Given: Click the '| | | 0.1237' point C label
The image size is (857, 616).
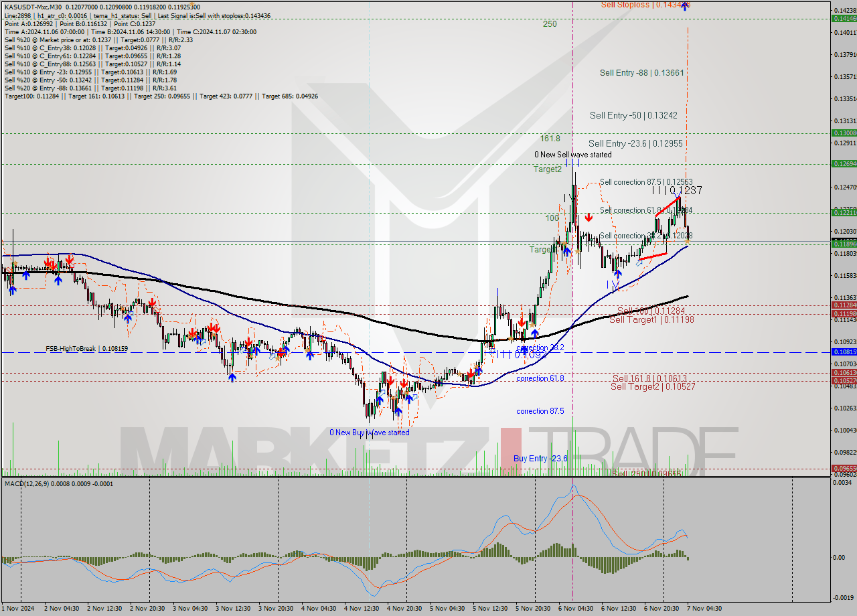Looking at the screenshot, I should click(677, 190).
